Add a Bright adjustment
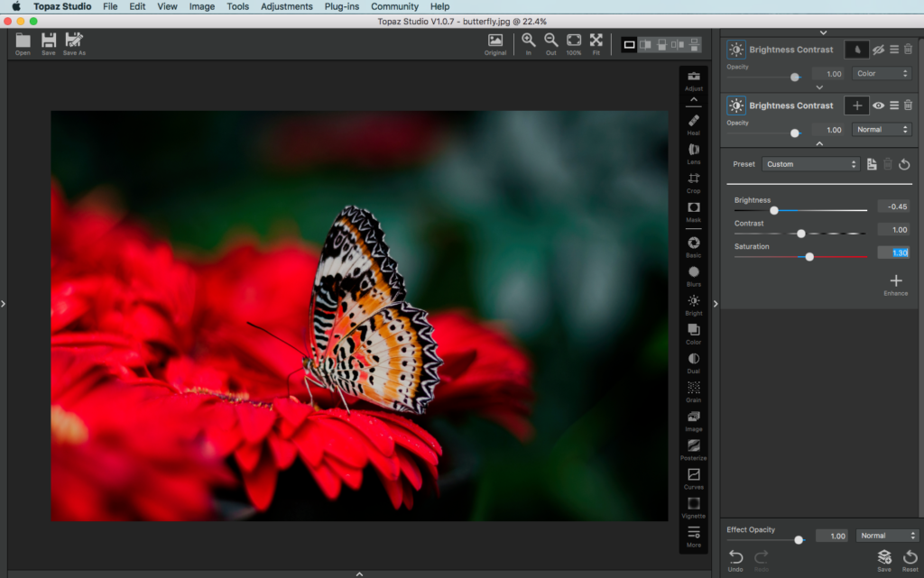Viewport: 924px width, 578px height. (694, 305)
